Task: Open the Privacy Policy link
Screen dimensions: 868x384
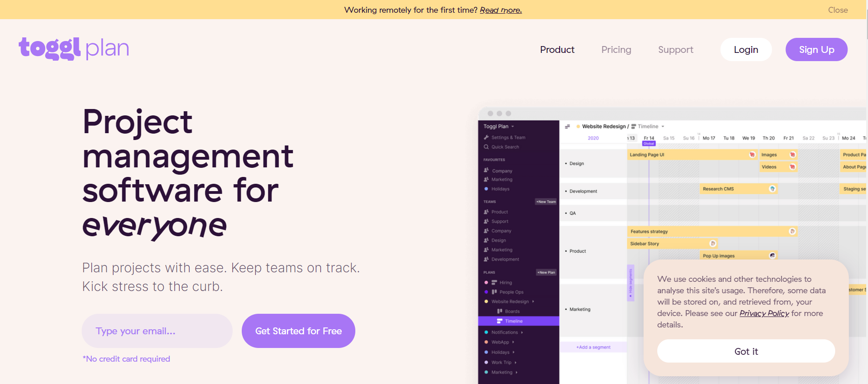Action: (x=764, y=313)
